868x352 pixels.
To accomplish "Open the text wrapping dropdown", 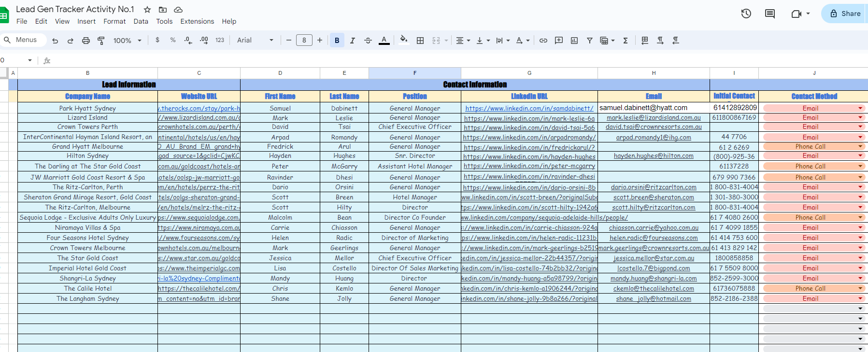I will click(x=503, y=41).
